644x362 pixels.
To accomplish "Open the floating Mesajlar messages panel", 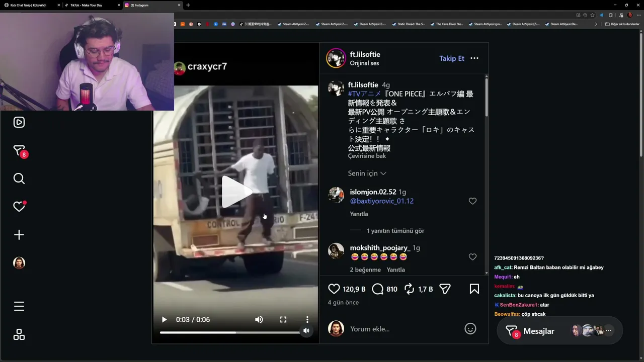I will tap(560, 330).
